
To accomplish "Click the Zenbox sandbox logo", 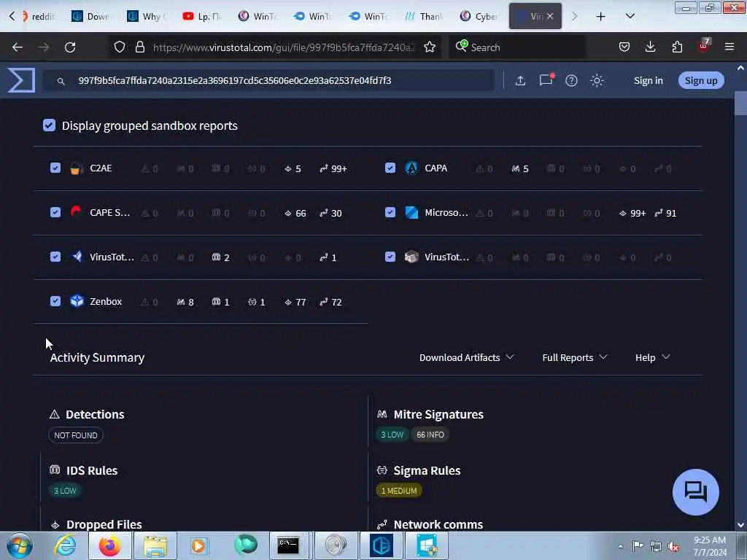I will pyautogui.click(x=77, y=301).
